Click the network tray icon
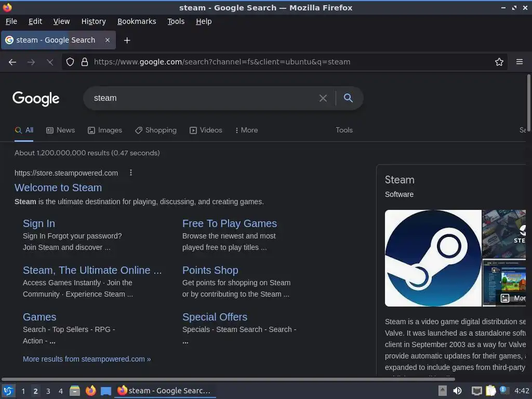Screen dimensions: 532x399 [477, 391]
